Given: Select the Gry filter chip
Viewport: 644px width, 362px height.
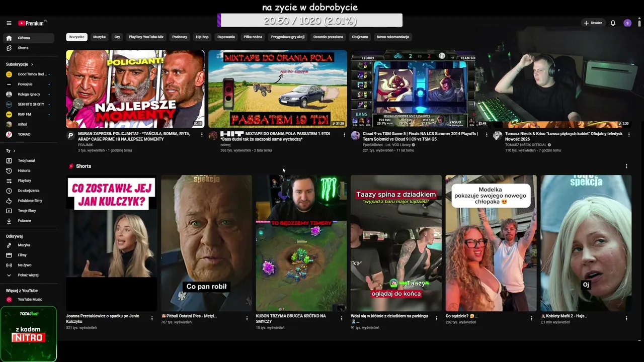Looking at the screenshot, I should coord(117,37).
